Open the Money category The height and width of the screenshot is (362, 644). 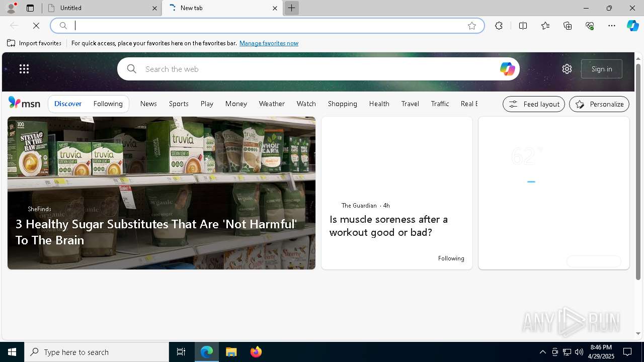pyautogui.click(x=236, y=104)
